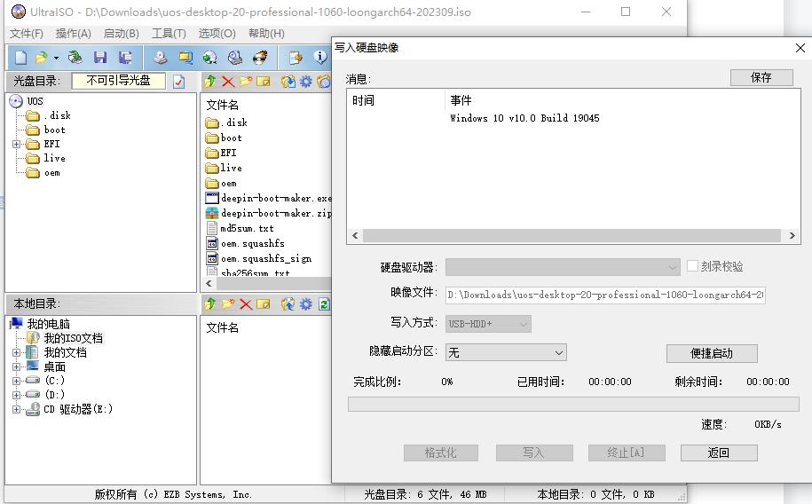
Task: Click the yellow folder convert toolbar icon
Action: click(185, 57)
